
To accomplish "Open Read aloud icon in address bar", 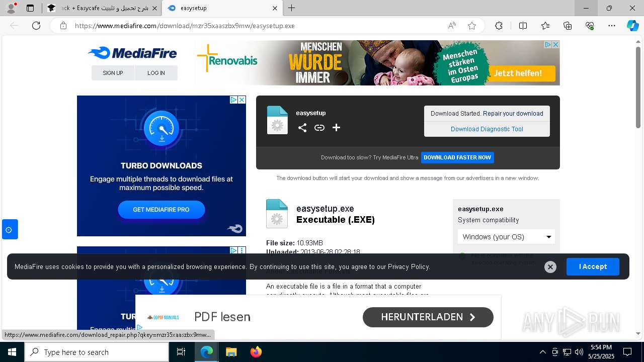I will (x=452, y=26).
